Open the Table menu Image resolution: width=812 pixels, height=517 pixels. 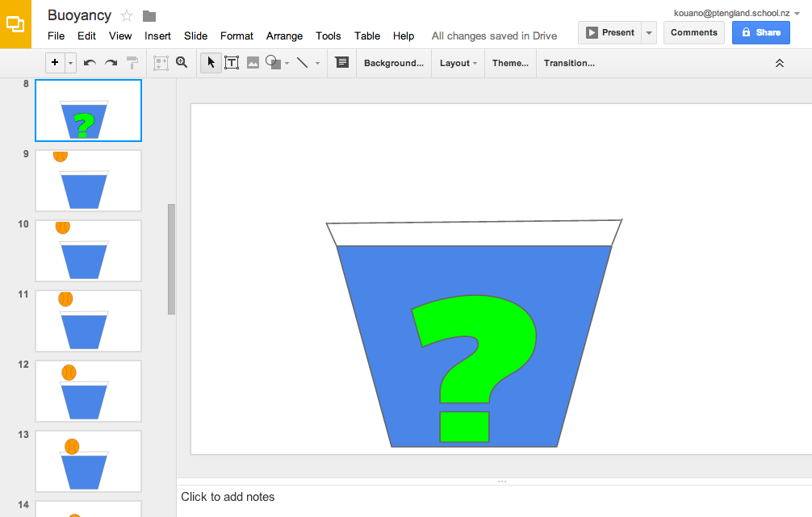[367, 35]
